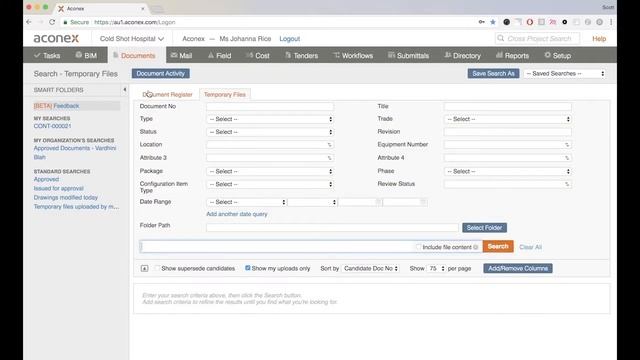Open the Tasks menu
The height and width of the screenshot is (360, 640).
pos(47,56)
